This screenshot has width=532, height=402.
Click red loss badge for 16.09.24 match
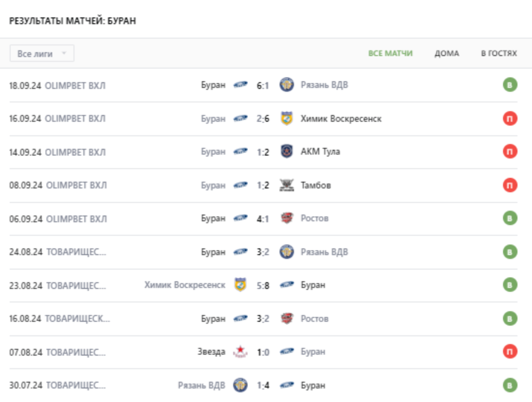pyautogui.click(x=510, y=118)
